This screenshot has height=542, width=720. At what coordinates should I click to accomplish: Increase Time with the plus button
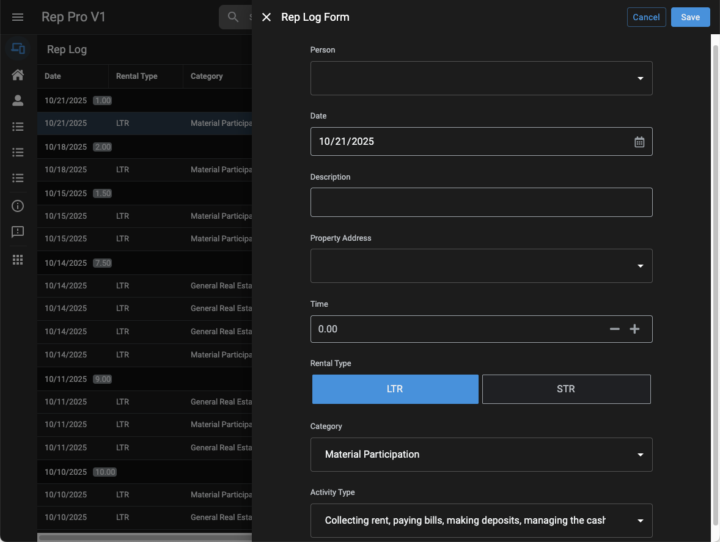pos(634,329)
